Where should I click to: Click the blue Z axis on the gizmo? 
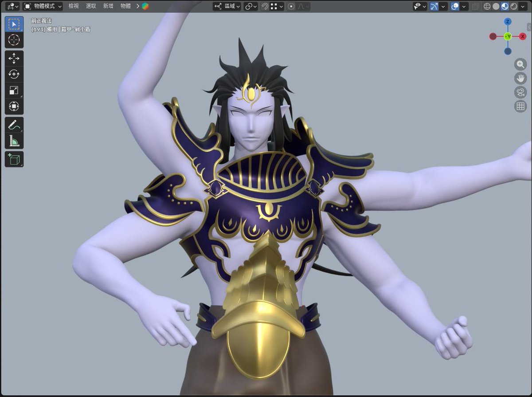click(508, 22)
